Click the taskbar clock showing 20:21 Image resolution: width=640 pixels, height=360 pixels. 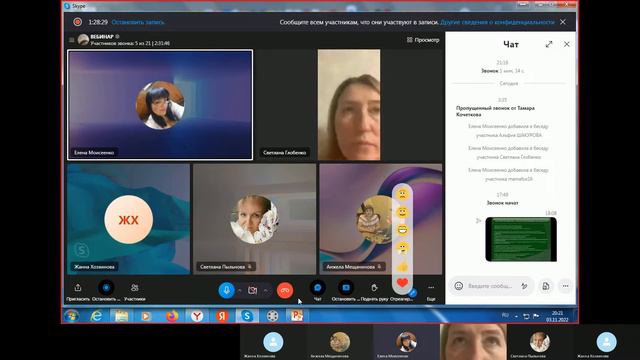pyautogui.click(x=557, y=316)
